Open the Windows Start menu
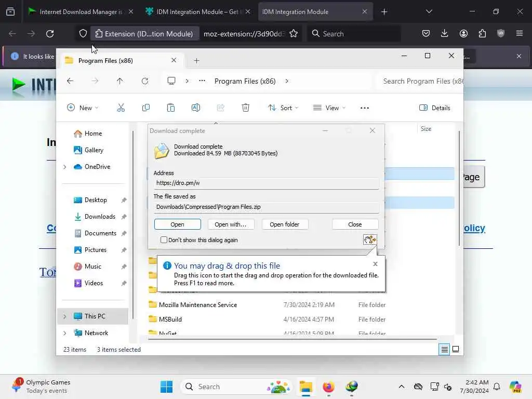Screen dimensions: 532x399 pyautogui.click(x=166, y=387)
